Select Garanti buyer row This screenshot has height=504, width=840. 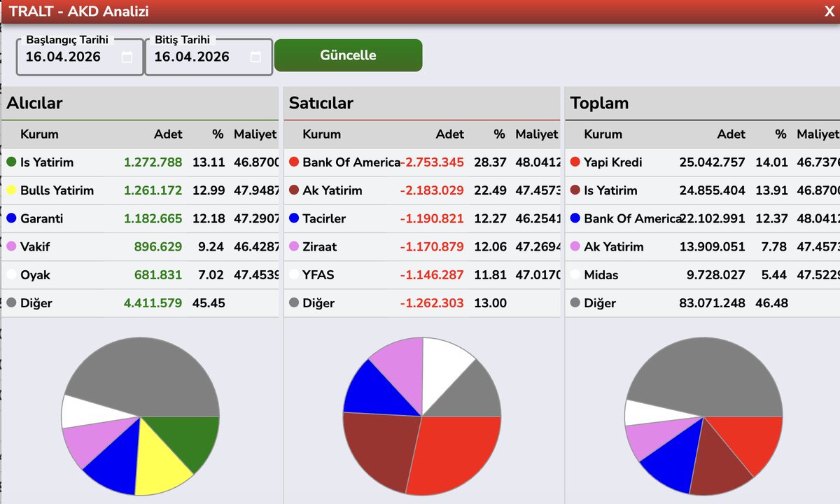(x=140, y=218)
